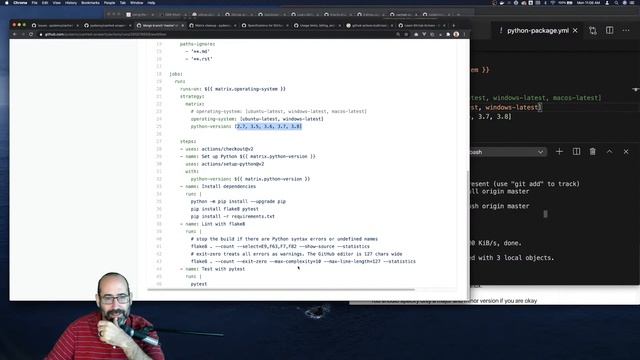The height and width of the screenshot is (360, 640).
Task: Open changes compare icon in VS Code
Action: (593, 31)
